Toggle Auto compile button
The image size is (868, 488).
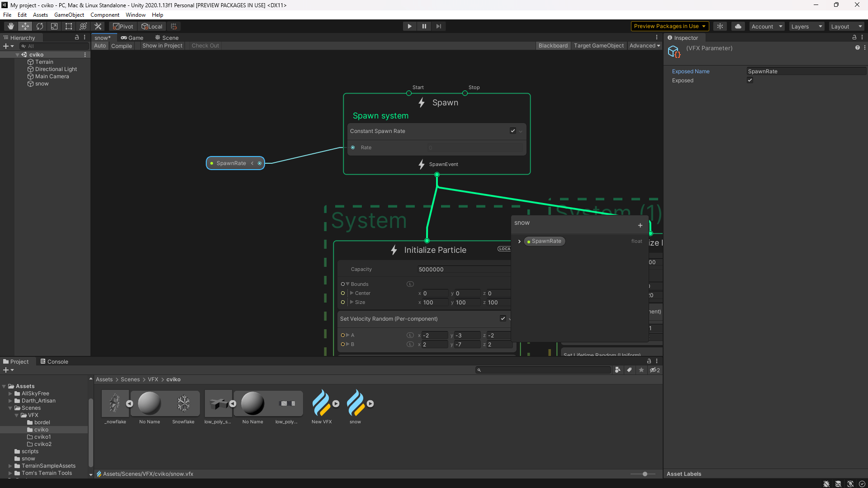(x=100, y=46)
